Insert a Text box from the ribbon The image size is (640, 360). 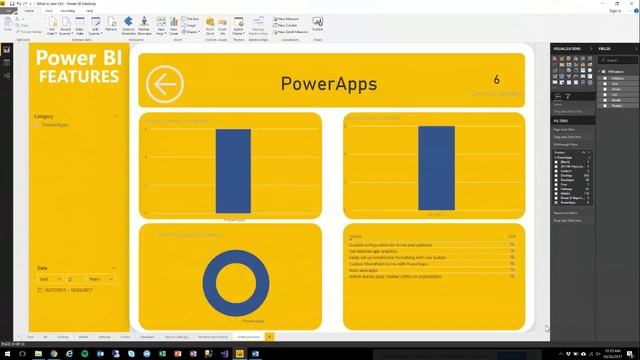click(x=191, y=19)
